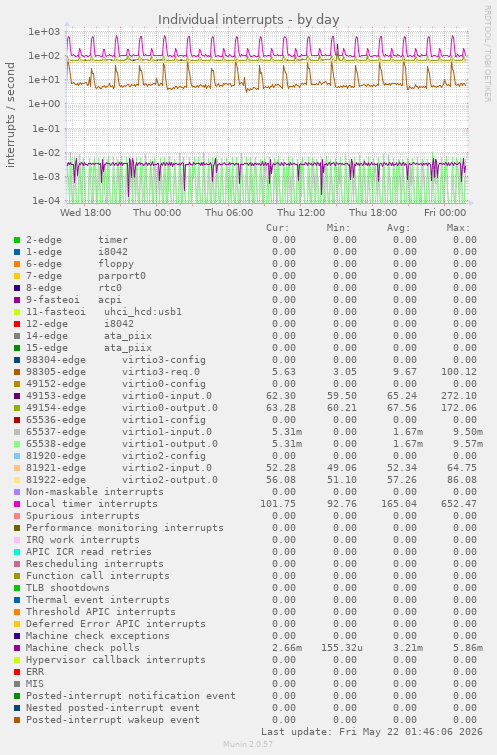Click the Munin 2.0.57 footer text
Screen dimensions: 497x755
248,744
